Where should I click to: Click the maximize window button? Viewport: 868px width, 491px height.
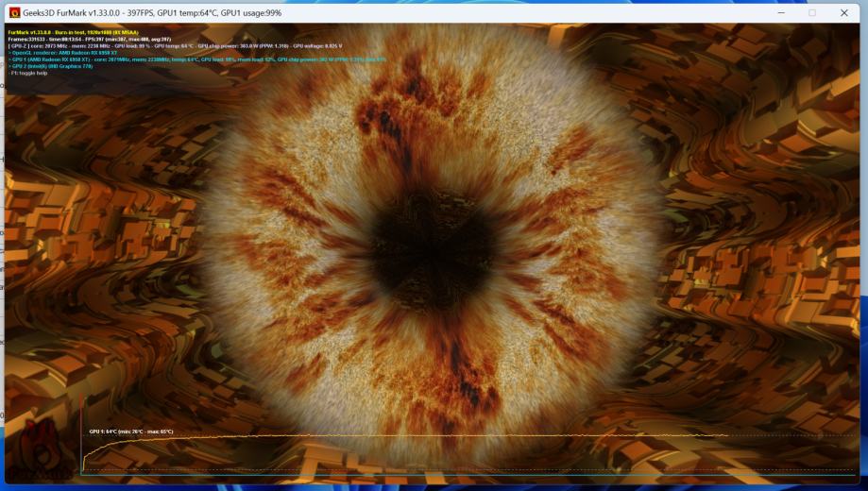[812, 13]
